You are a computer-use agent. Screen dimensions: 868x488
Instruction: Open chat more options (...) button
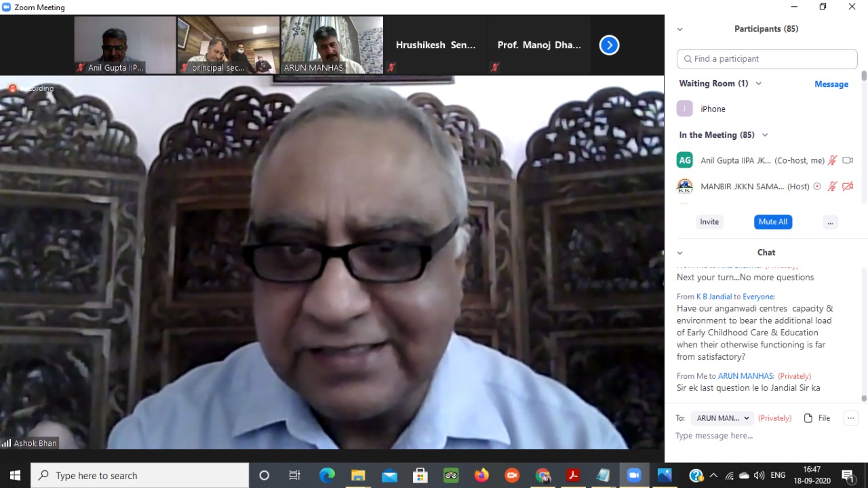coord(851,418)
